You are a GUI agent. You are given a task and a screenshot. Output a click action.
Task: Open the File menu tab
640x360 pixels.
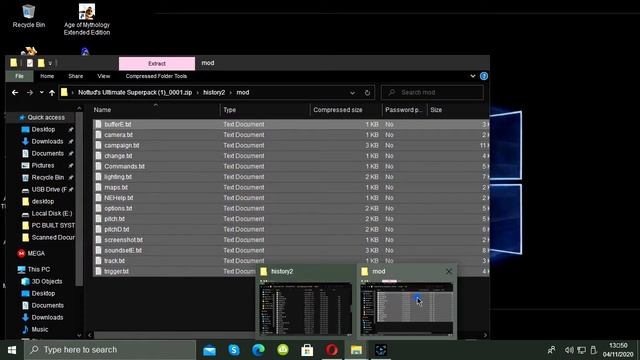19,76
